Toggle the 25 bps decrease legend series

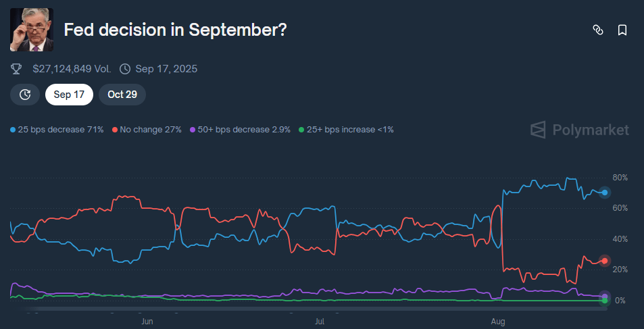57,129
